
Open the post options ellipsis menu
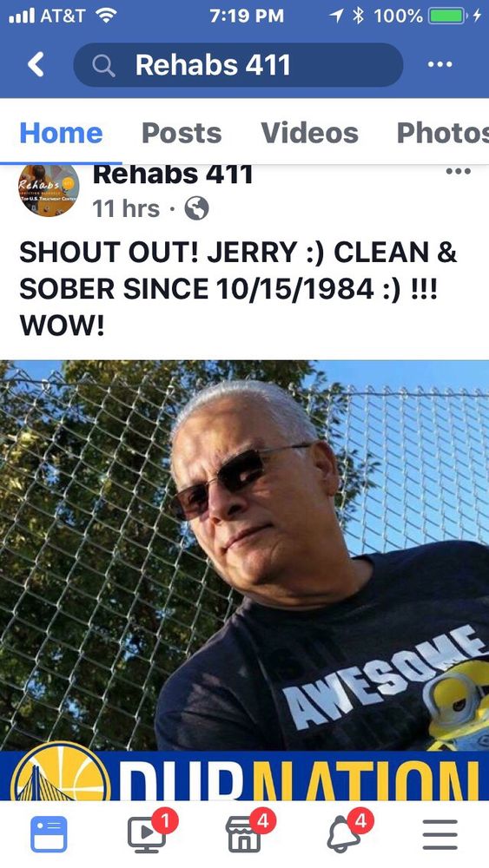pyautogui.click(x=458, y=171)
